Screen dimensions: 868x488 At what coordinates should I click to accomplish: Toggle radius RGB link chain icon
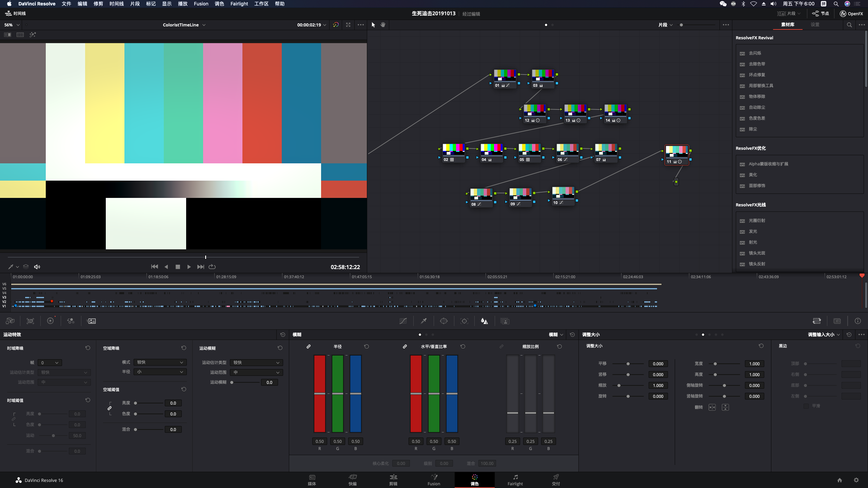tap(309, 346)
